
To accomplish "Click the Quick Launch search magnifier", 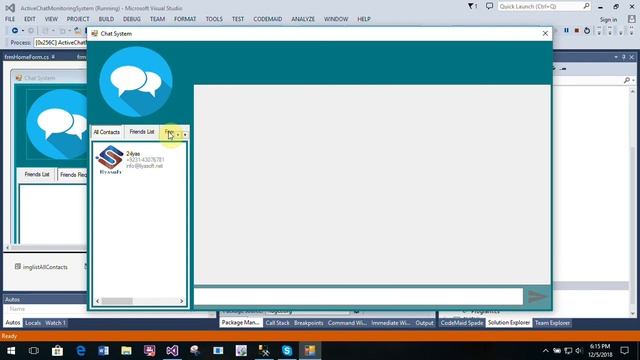I will pyautogui.click(x=586, y=6).
